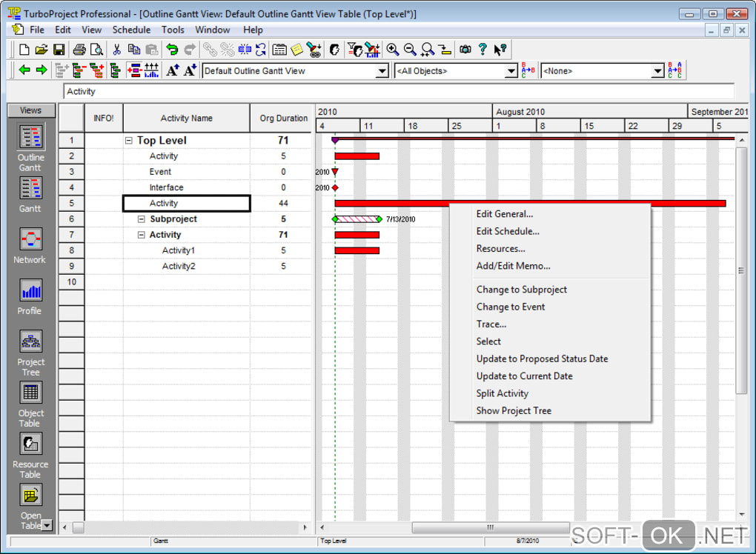The width and height of the screenshot is (756, 554).
Task: Activate the context help pointer icon
Action: click(500, 49)
